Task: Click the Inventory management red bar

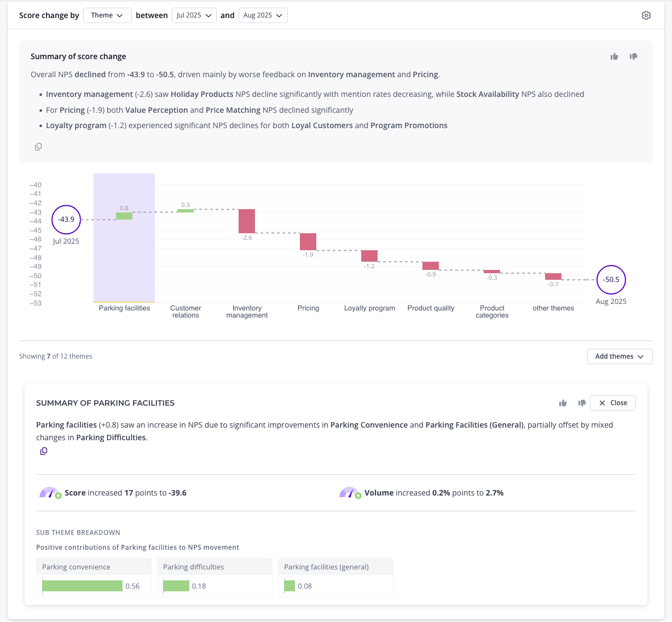Action: click(247, 221)
